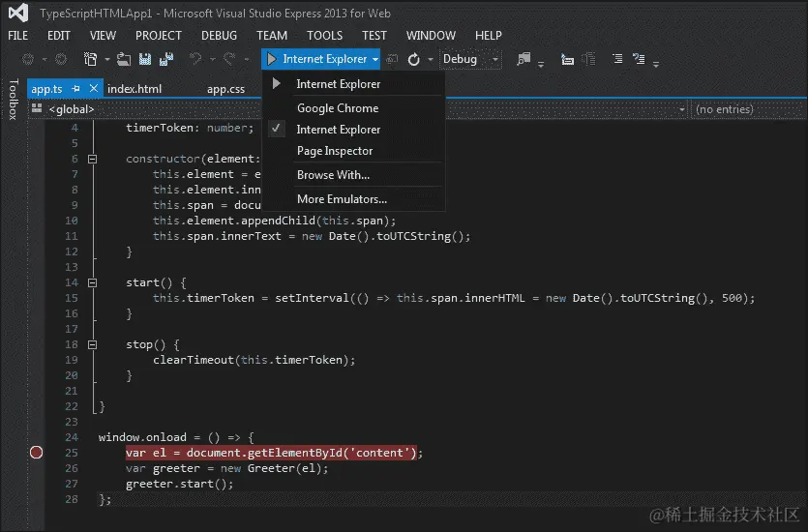Open the VIEW menu
808x532 pixels.
(104, 36)
